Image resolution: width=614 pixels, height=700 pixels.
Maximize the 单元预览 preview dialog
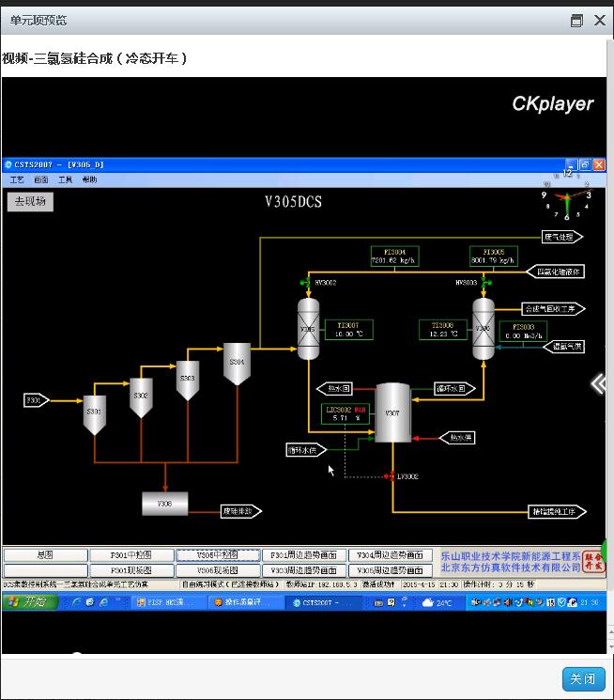(x=576, y=21)
